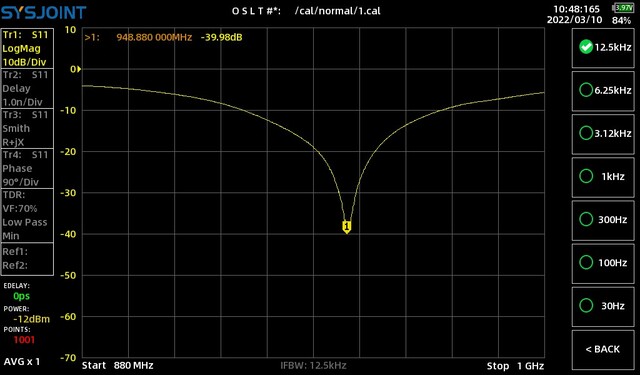Tap the yellow marker 1 on the trace

347,227
